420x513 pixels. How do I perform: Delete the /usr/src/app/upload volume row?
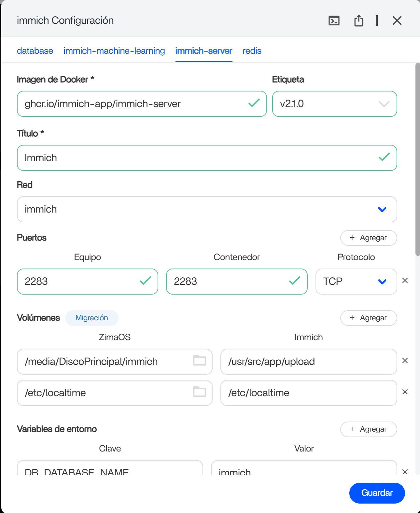point(405,361)
